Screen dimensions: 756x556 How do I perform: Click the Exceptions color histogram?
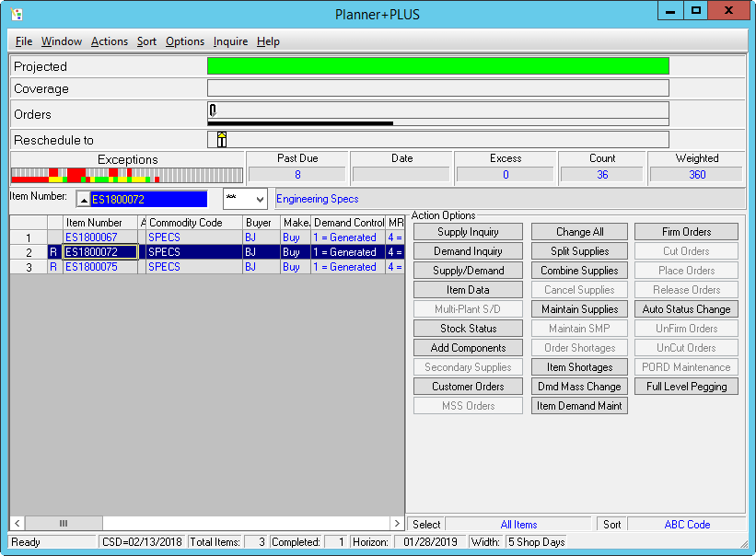pos(127,175)
